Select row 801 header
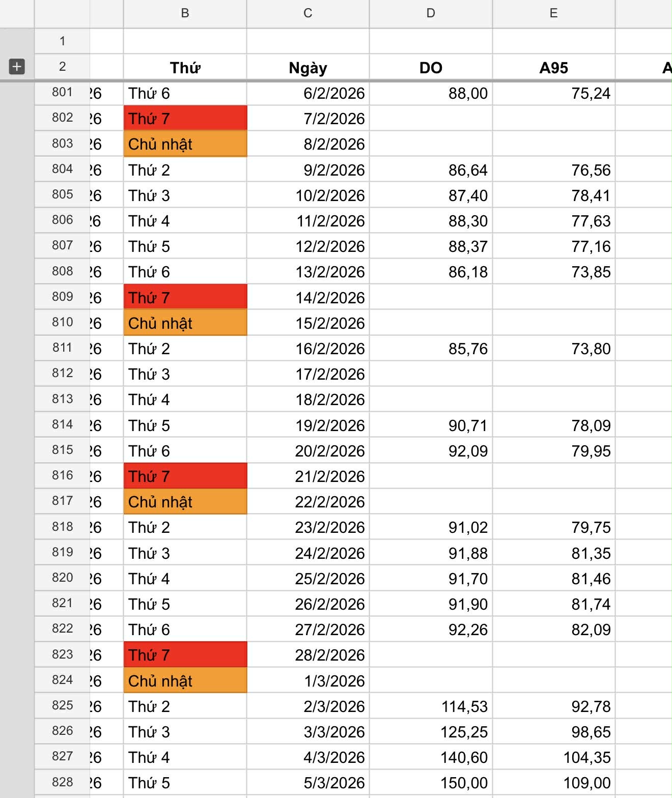 62,93
